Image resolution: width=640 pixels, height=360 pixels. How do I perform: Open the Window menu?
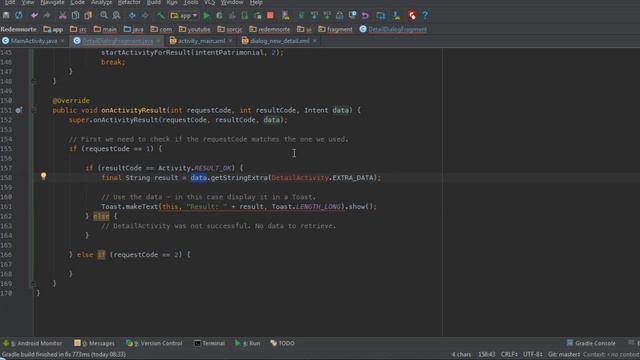(x=232, y=2)
